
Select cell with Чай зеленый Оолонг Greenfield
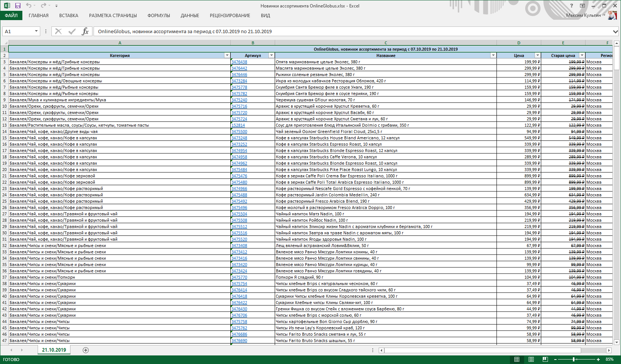(386, 132)
